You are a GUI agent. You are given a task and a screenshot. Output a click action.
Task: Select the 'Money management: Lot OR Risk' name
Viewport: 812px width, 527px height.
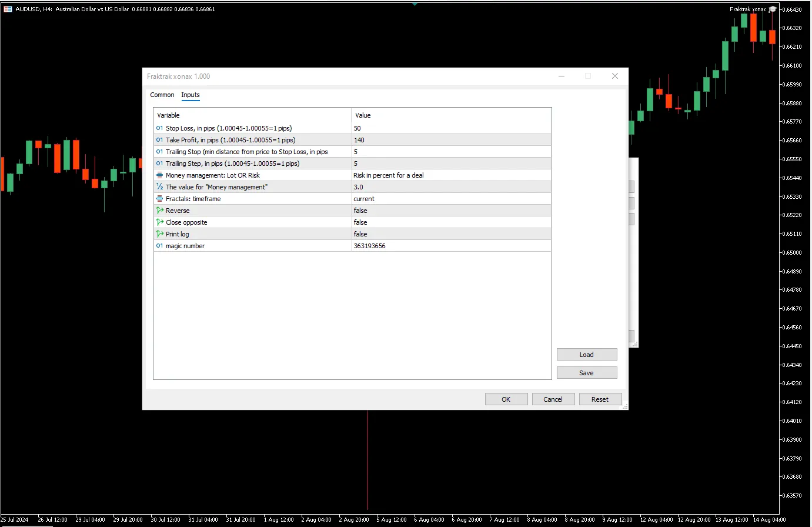[213, 175]
